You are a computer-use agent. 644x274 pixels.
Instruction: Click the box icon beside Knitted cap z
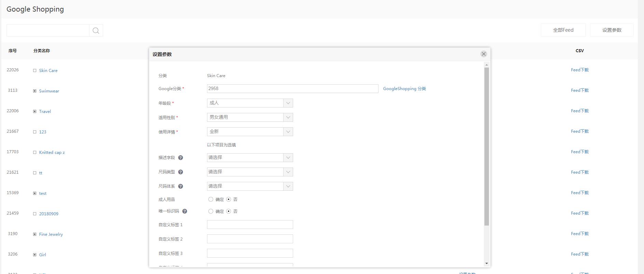[x=35, y=152]
